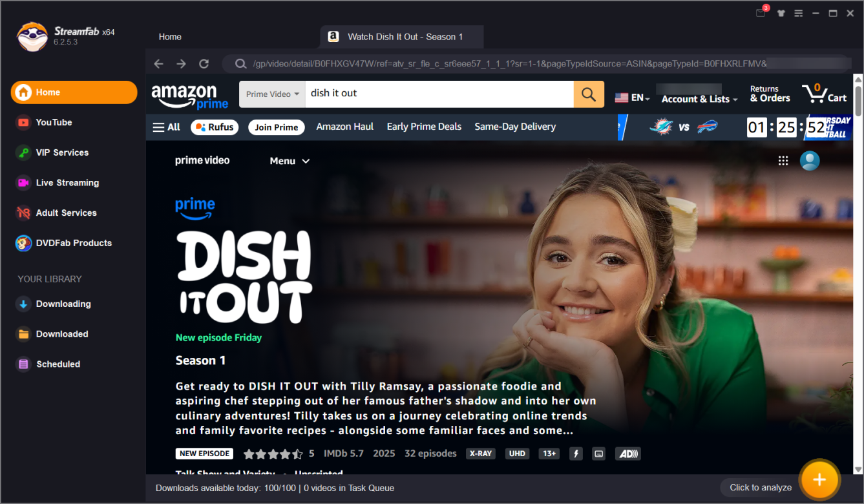Viewport: 864px width, 504px height.
Task: Open the Prime Video search category dropdown
Action: pyautogui.click(x=272, y=94)
